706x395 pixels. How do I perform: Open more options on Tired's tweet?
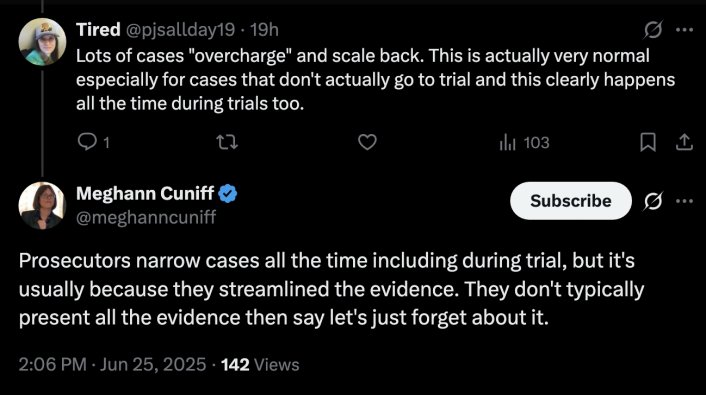(684, 30)
